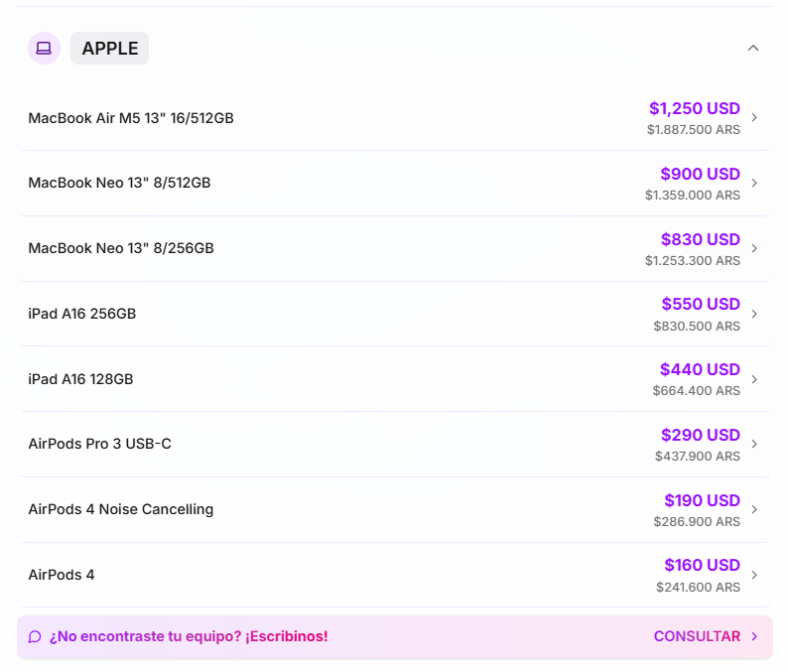Click the $1,250 USD price
The width and height of the screenshot is (788, 672).
(x=695, y=108)
